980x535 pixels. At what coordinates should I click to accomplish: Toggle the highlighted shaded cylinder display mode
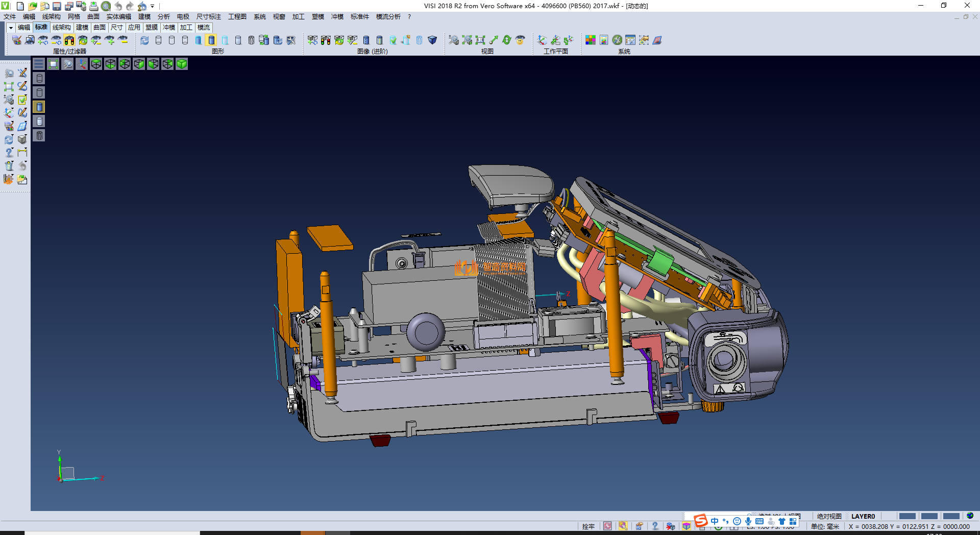(x=211, y=40)
